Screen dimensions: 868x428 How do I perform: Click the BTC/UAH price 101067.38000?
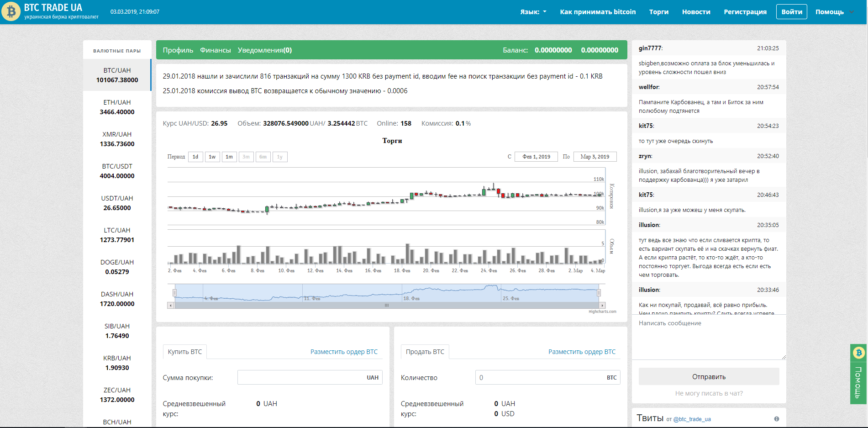coord(117,80)
